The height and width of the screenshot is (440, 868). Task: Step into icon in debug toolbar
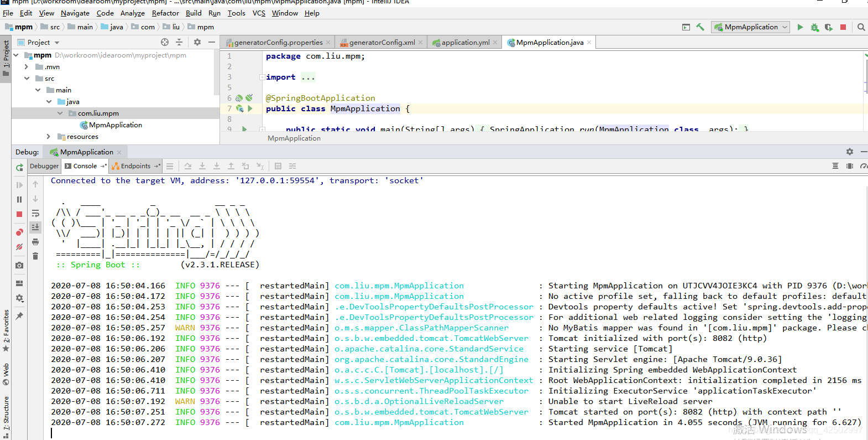202,166
